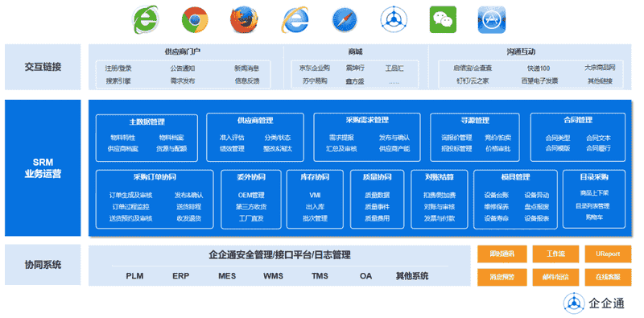Click the 消息预警 orange button
Image resolution: width=644 pixels, height=318 pixels.
[502, 277]
